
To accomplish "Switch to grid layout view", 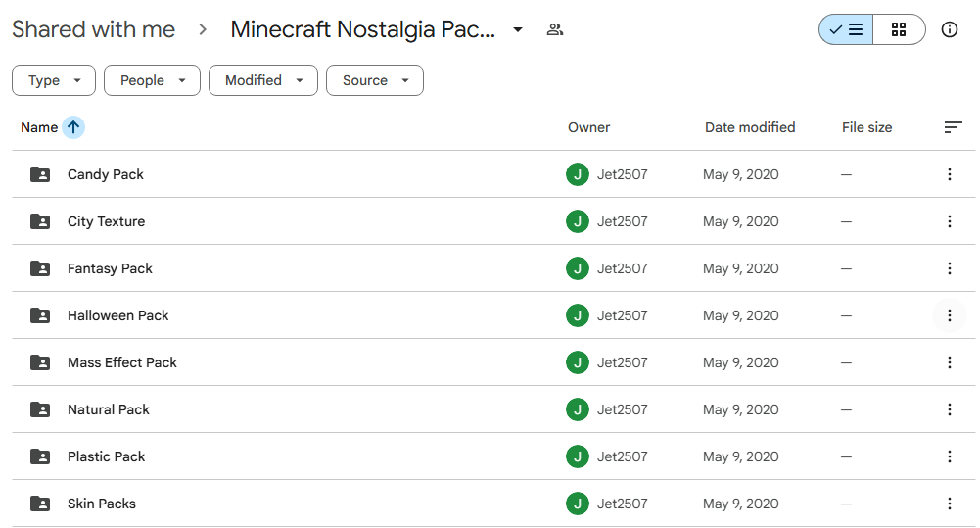I will (899, 29).
